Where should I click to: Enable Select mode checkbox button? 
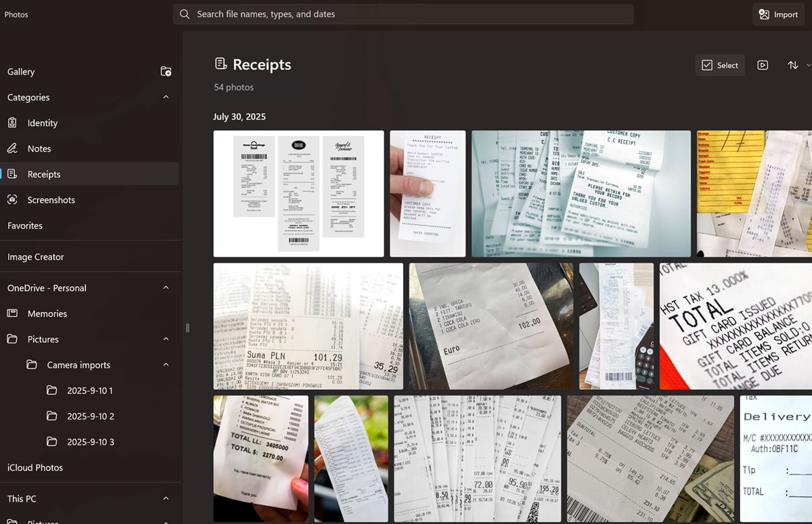point(720,66)
